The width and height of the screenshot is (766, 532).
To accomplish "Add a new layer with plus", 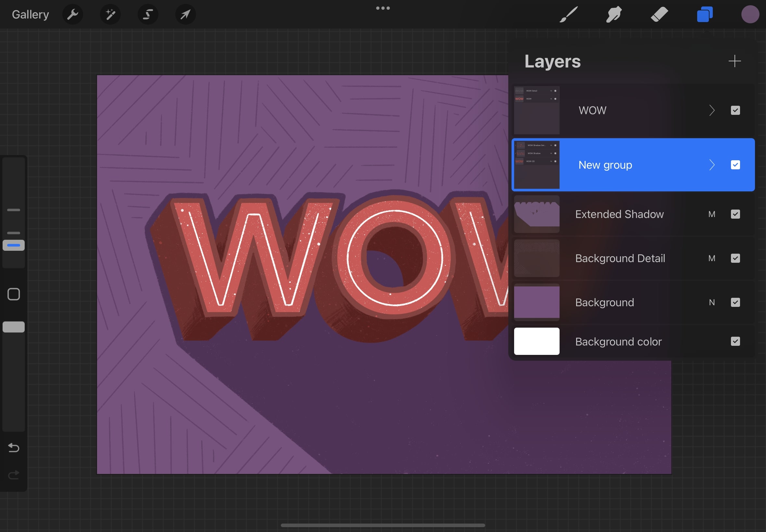I will point(734,61).
